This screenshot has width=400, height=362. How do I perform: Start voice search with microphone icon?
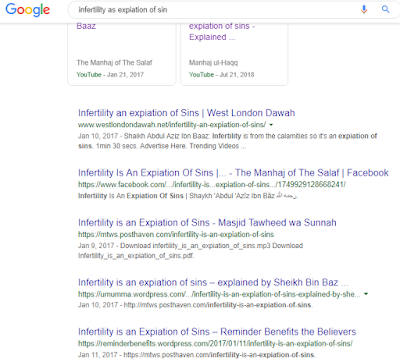(364, 9)
